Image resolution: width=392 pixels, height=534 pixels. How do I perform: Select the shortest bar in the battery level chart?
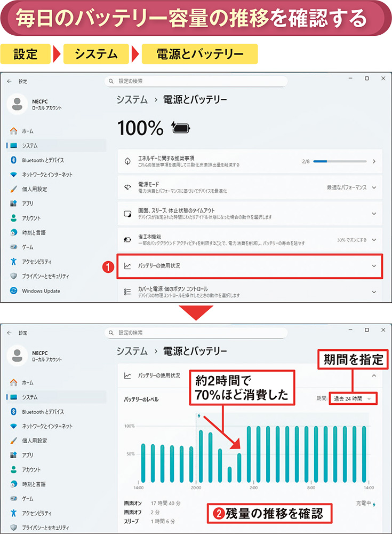[230, 474]
